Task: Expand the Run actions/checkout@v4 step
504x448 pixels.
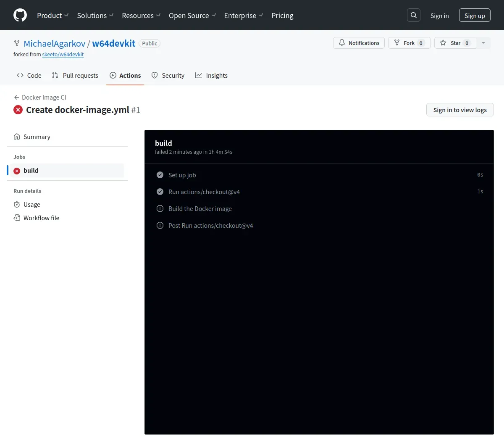Action: click(319, 192)
